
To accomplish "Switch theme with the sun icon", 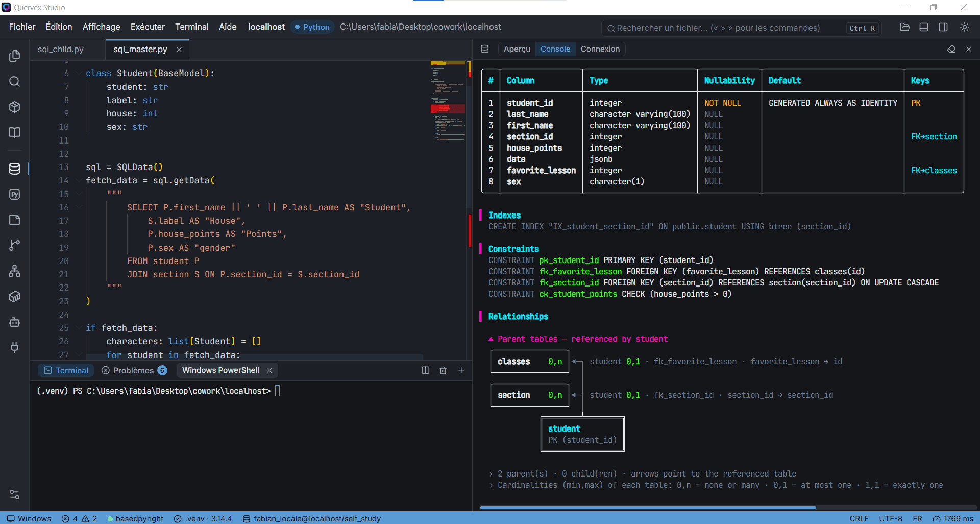I will pyautogui.click(x=964, y=27).
